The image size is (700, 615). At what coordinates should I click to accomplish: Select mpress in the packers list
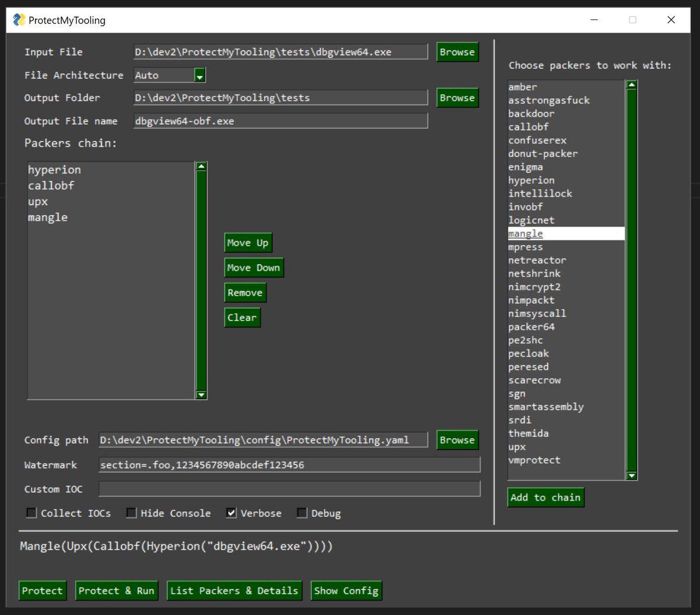[x=566, y=247]
